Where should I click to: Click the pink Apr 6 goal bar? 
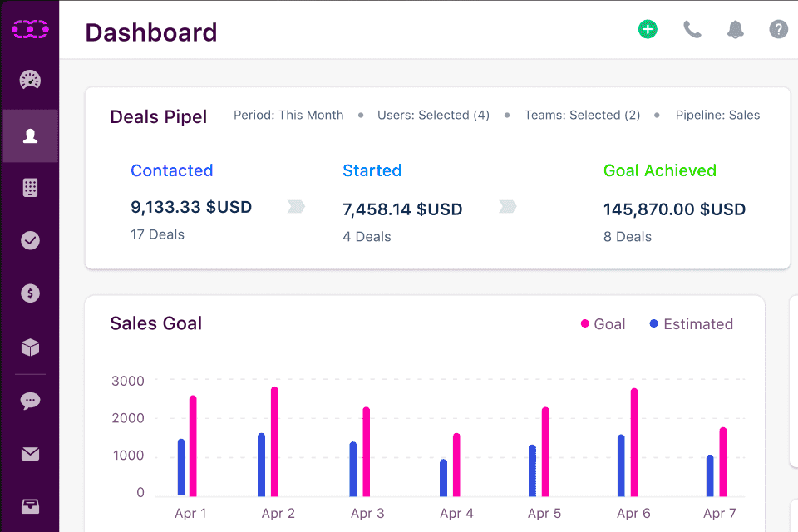point(634,441)
